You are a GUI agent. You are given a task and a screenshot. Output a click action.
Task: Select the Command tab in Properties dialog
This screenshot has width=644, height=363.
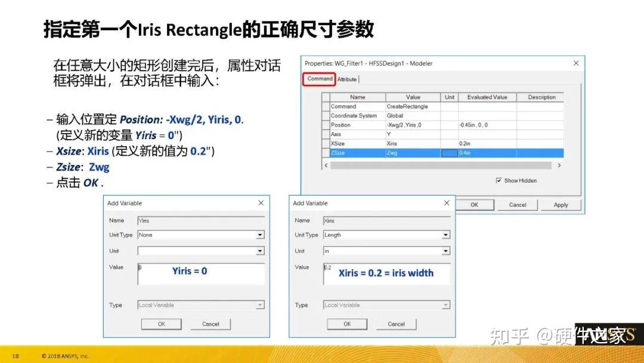click(319, 78)
